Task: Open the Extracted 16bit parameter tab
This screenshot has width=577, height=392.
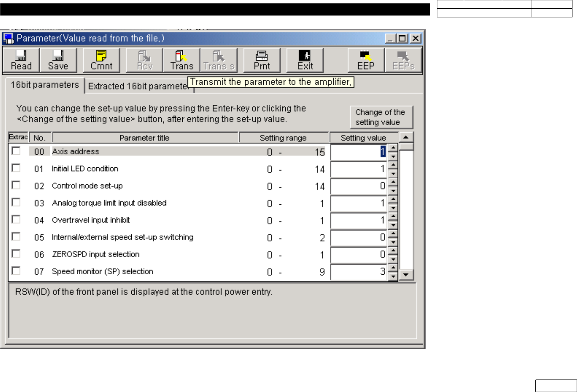Action: [x=138, y=86]
